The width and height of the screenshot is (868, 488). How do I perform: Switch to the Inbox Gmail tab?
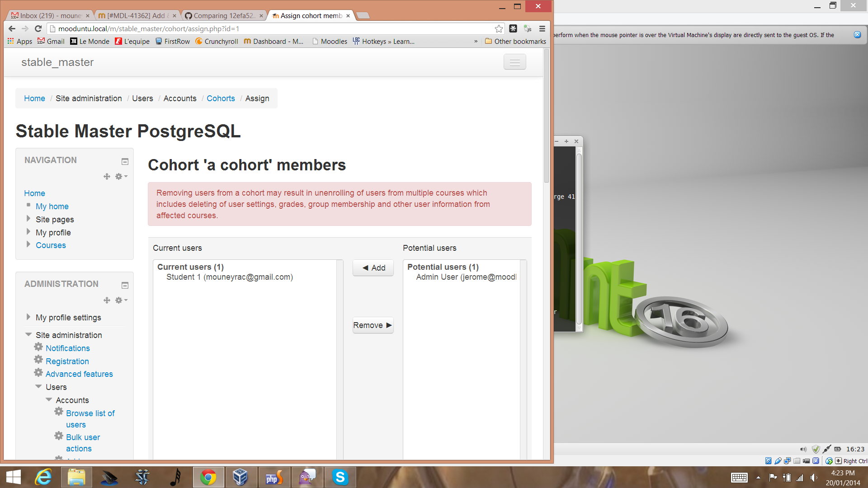click(x=50, y=15)
